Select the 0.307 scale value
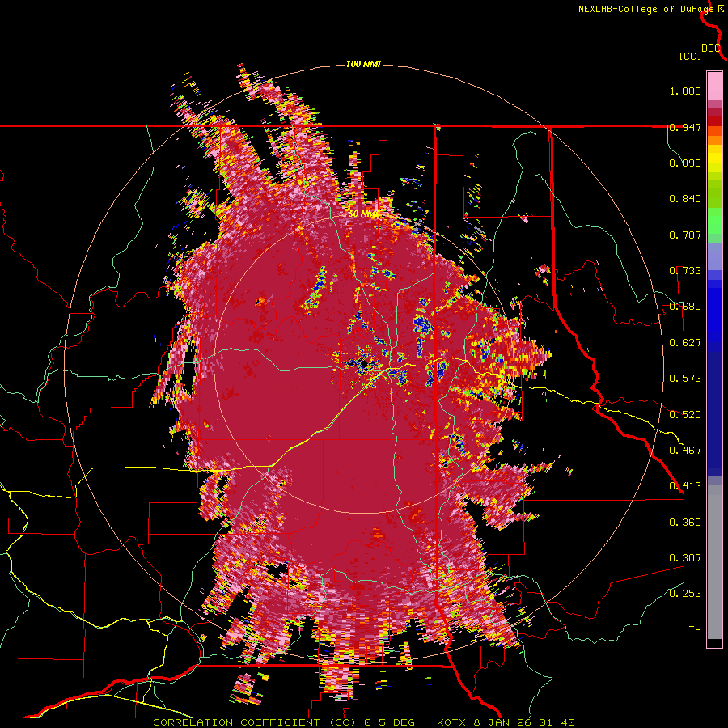 pos(685,557)
